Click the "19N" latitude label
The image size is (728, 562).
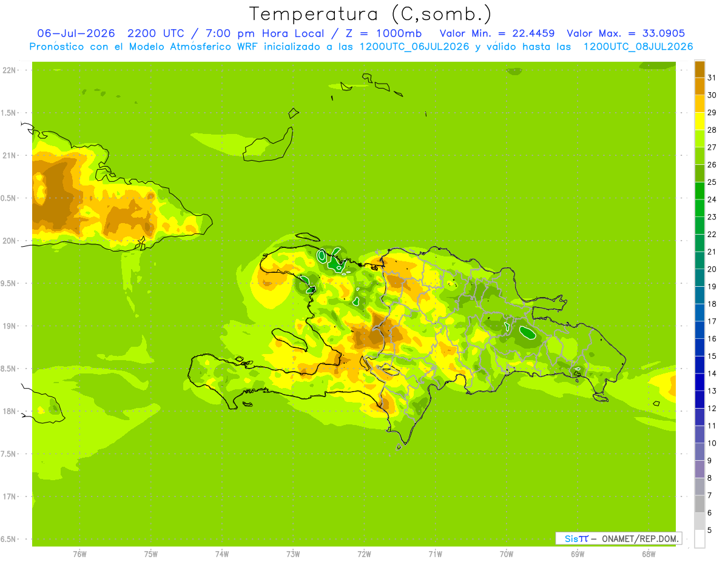(10, 326)
